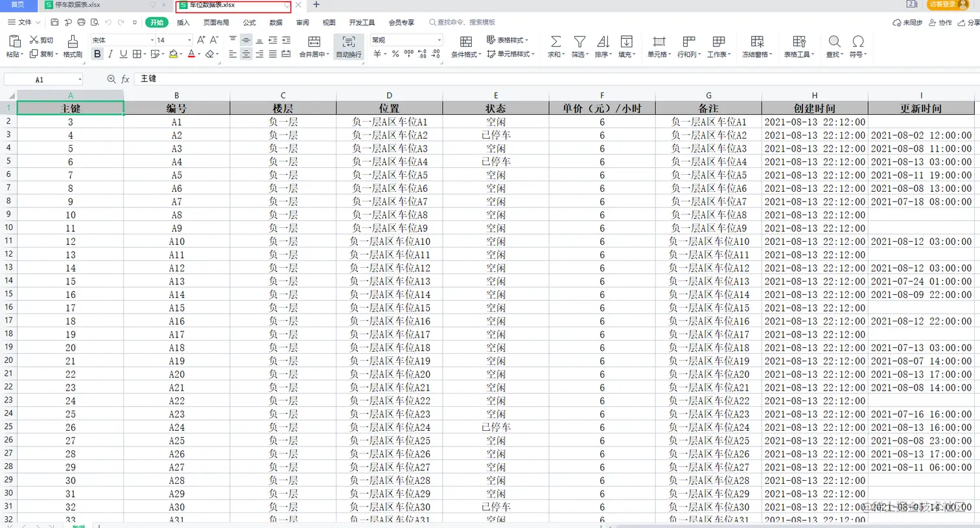Viewport: 980px width, 528px height.
Task: Click the Home (首页) tab button
Action: point(17,5)
